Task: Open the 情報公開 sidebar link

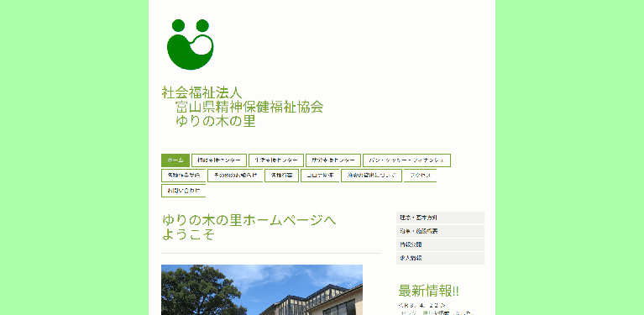Action: (x=440, y=244)
